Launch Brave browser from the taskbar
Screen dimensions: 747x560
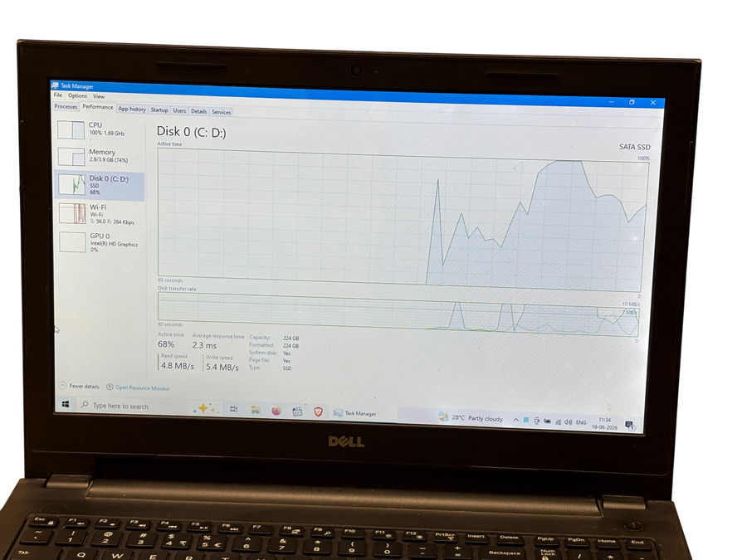coord(318,411)
